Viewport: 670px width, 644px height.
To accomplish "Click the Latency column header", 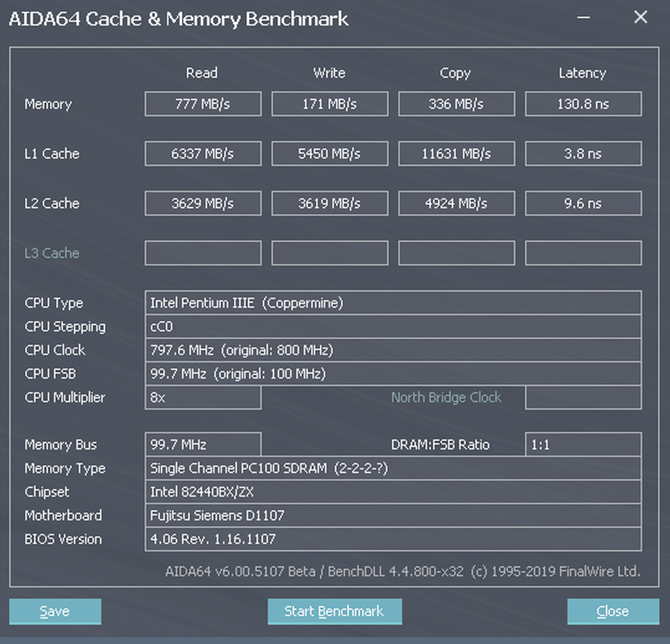I will coord(582,73).
